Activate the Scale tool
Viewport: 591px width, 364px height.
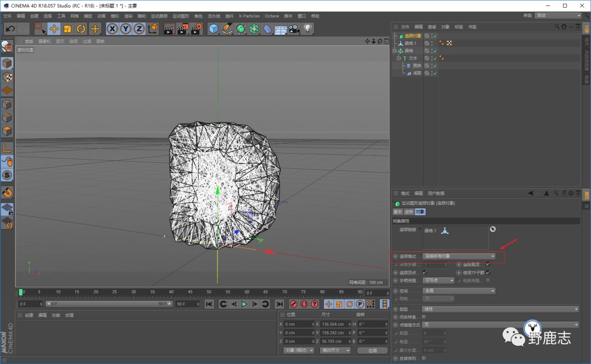click(x=67, y=28)
